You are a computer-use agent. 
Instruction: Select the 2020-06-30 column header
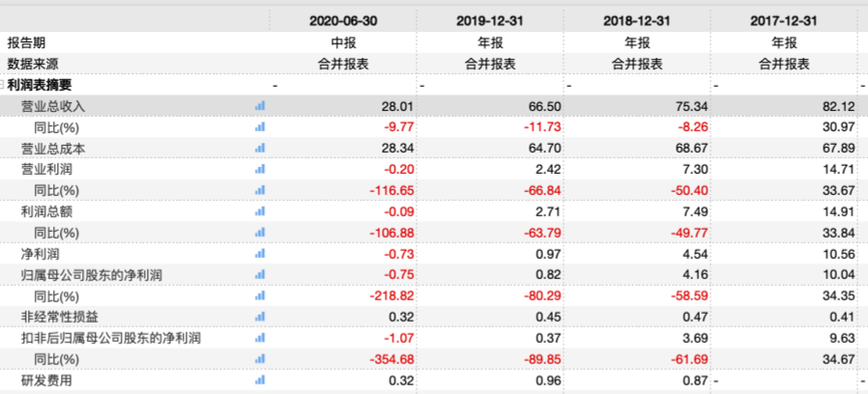(x=343, y=21)
